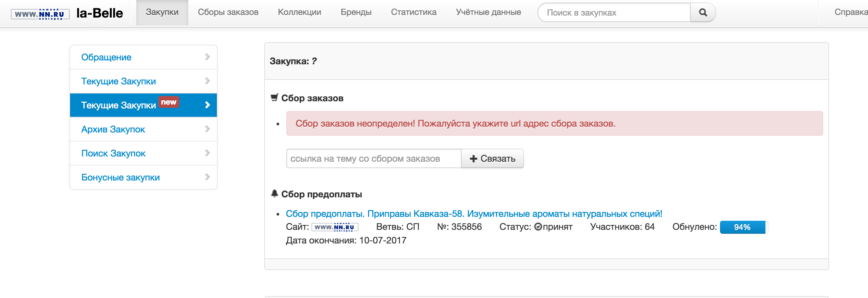This screenshot has width=868, height=298.
Task: Open the Поиск Закупок sidebar item
Action: click(113, 153)
